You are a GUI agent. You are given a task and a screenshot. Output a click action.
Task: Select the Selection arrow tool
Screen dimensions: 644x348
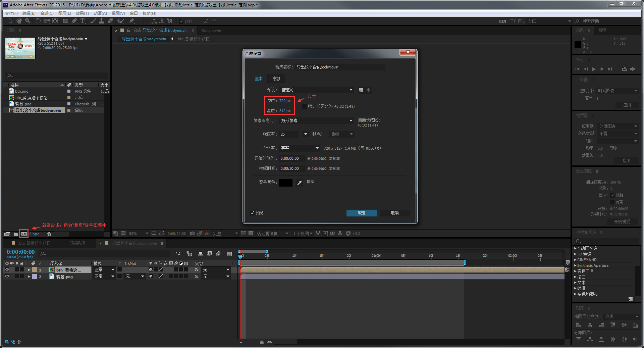[x=10, y=21]
